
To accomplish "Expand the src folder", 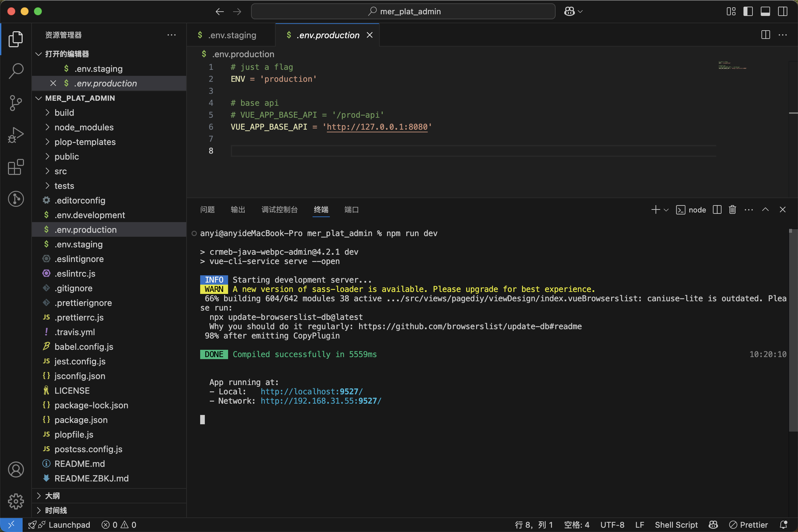I will click(x=47, y=171).
